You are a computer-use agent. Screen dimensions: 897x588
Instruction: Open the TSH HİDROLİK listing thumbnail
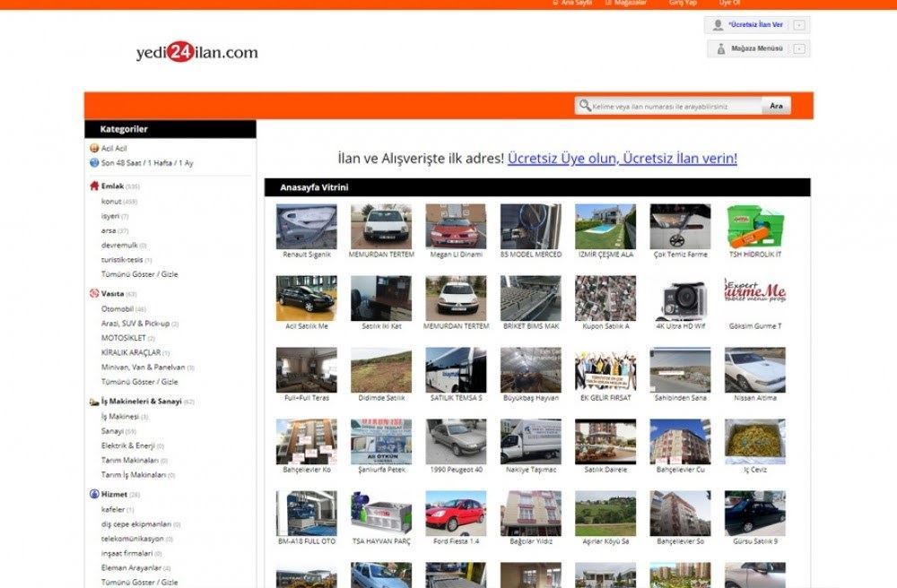click(x=755, y=227)
